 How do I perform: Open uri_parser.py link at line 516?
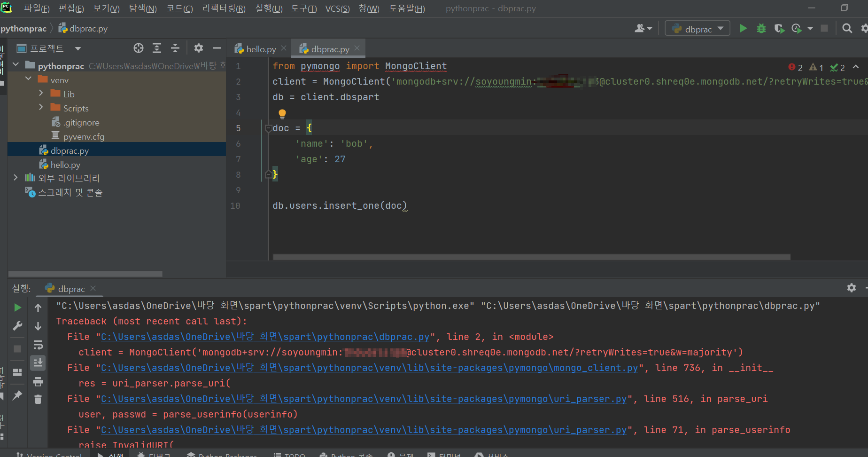pos(364,399)
